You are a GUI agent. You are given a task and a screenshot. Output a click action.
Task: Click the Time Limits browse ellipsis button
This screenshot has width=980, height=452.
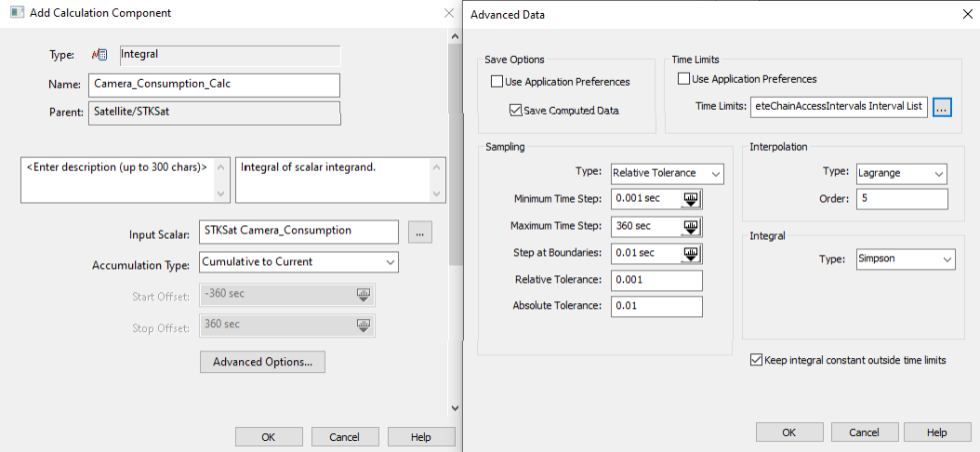(943, 107)
